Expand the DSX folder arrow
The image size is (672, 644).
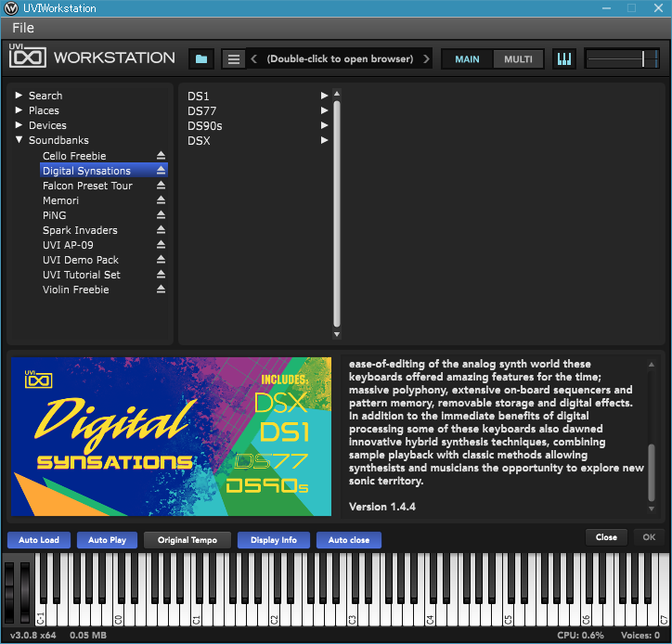click(x=325, y=140)
